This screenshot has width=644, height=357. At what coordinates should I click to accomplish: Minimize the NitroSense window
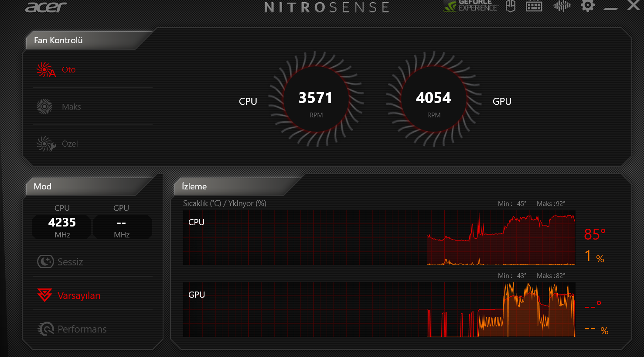[611, 8]
